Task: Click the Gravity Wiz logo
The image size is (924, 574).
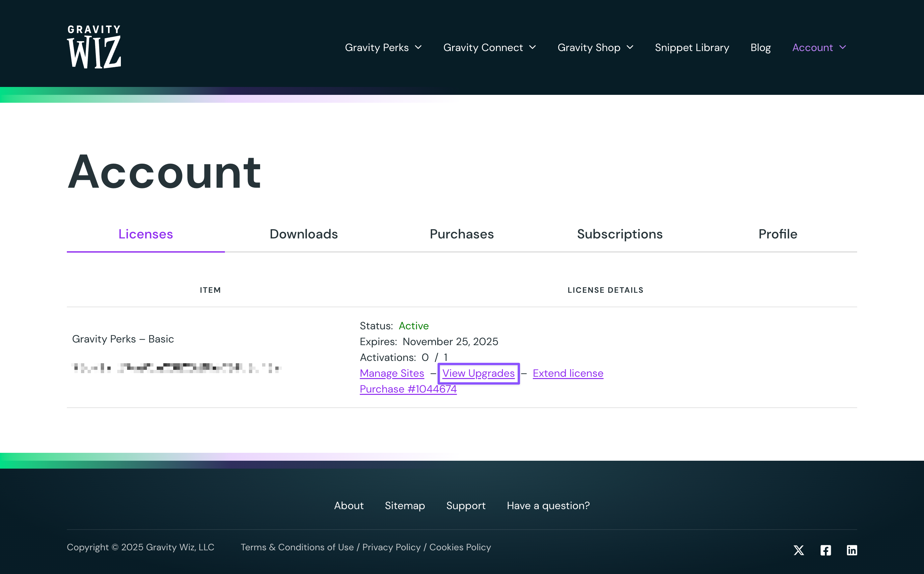Action: click(94, 47)
